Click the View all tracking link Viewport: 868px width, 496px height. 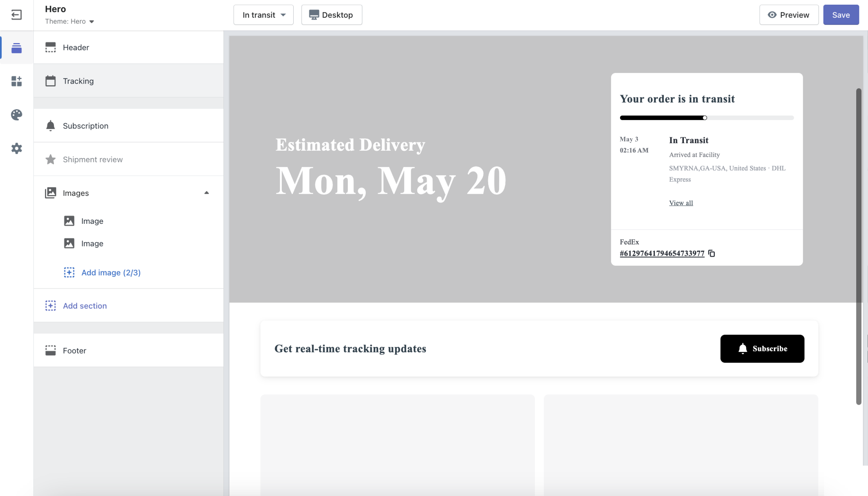pos(681,203)
